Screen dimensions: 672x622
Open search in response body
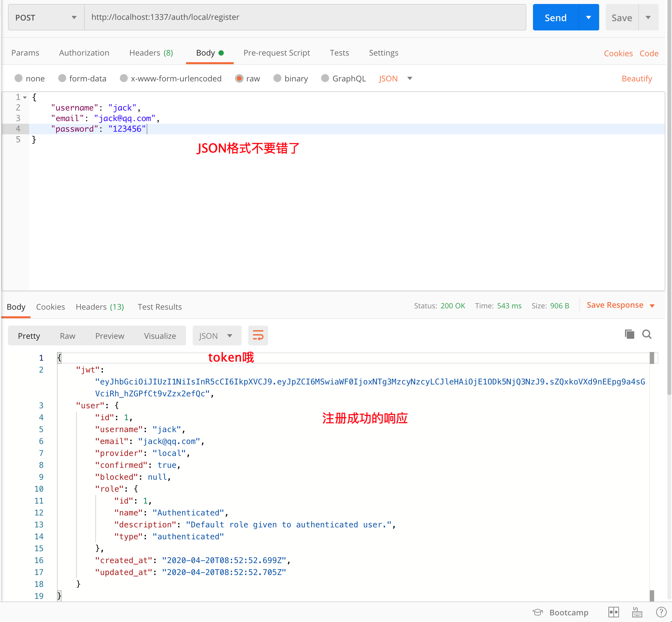coord(647,334)
